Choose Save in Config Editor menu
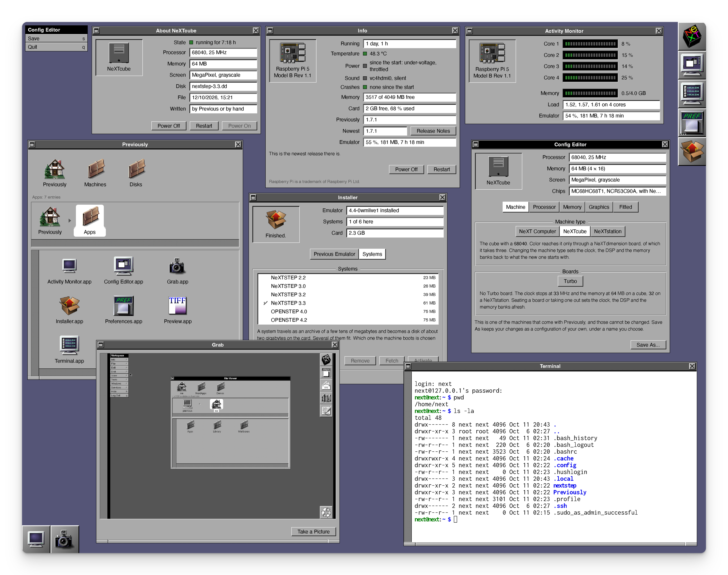 [x=56, y=38]
